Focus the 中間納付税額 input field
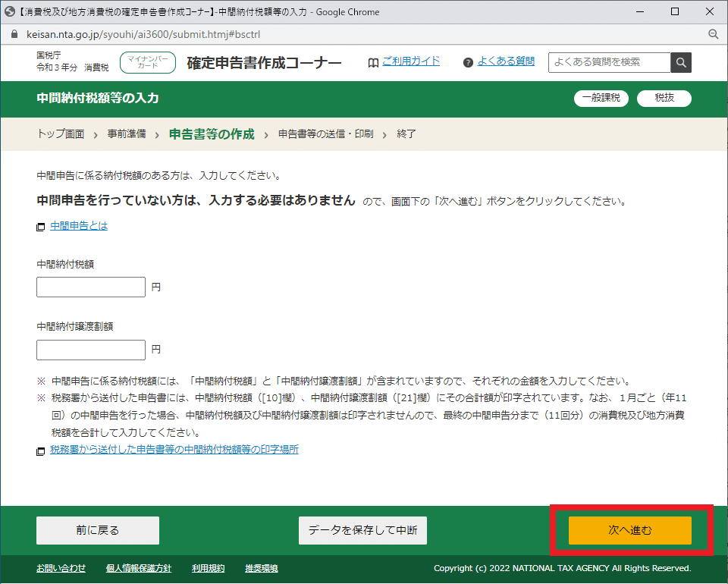 click(91, 287)
